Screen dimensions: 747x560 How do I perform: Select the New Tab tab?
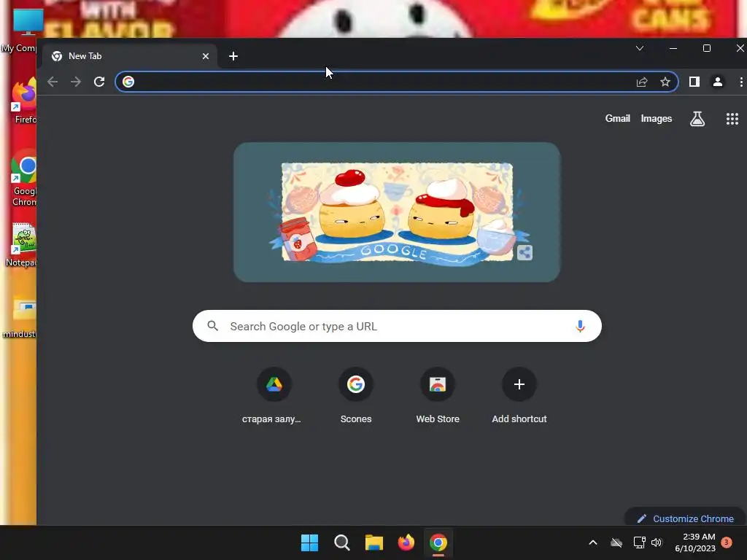tap(130, 56)
